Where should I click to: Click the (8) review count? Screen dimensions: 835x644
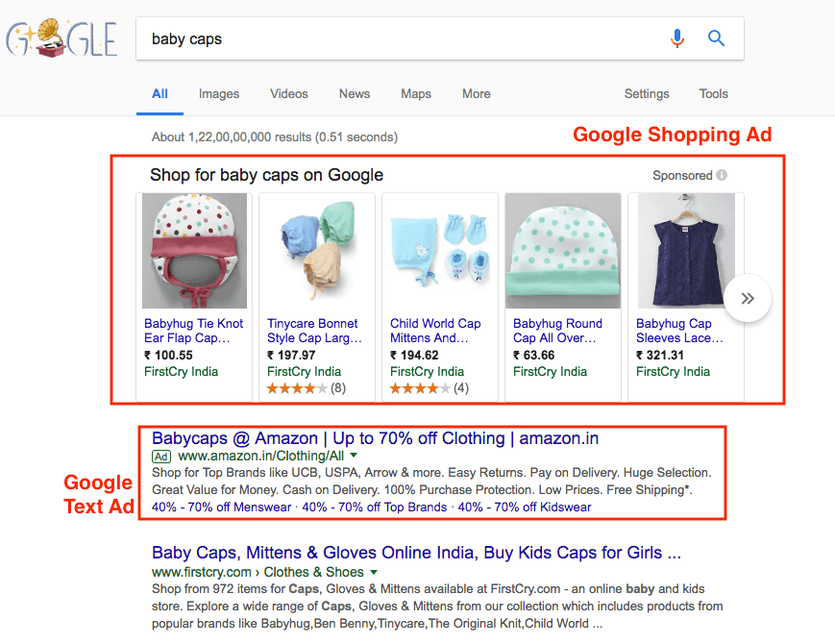(x=338, y=388)
